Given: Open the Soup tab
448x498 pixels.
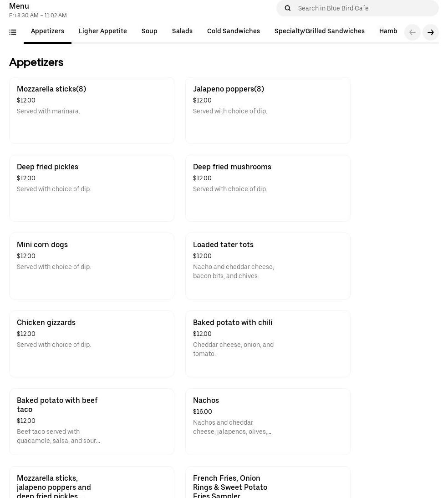Looking at the screenshot, I should tap(149, 31).
